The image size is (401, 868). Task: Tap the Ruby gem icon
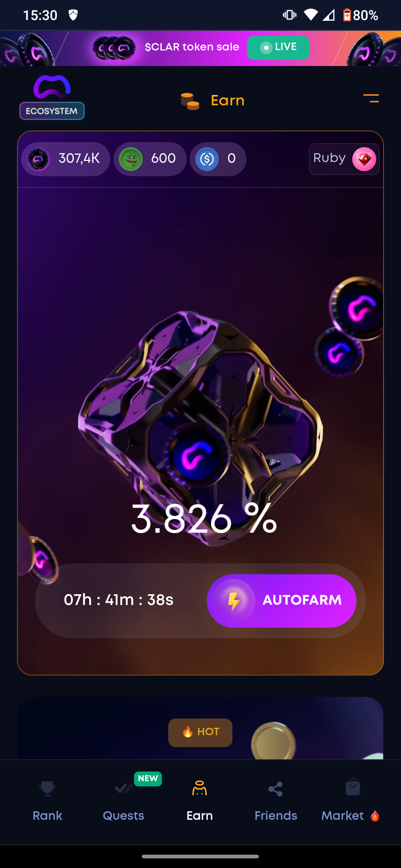(x=364, y=159)
